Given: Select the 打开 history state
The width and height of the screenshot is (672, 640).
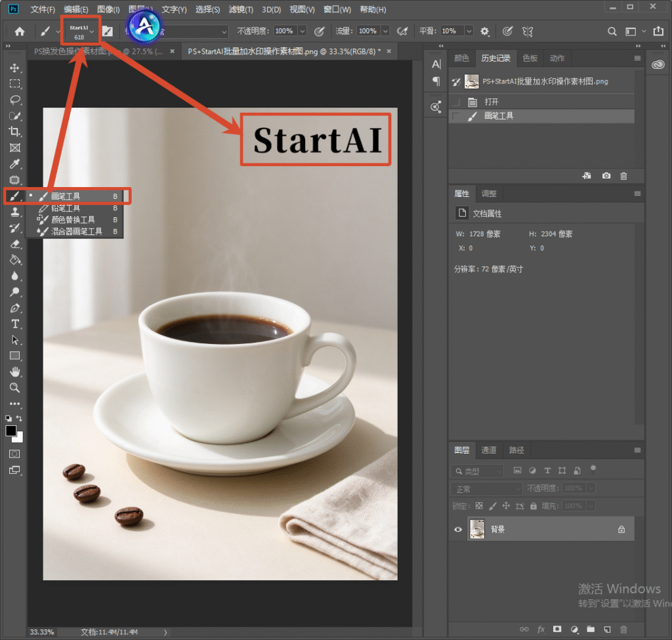Looking at the screenshot, I should tap(541, 102).
